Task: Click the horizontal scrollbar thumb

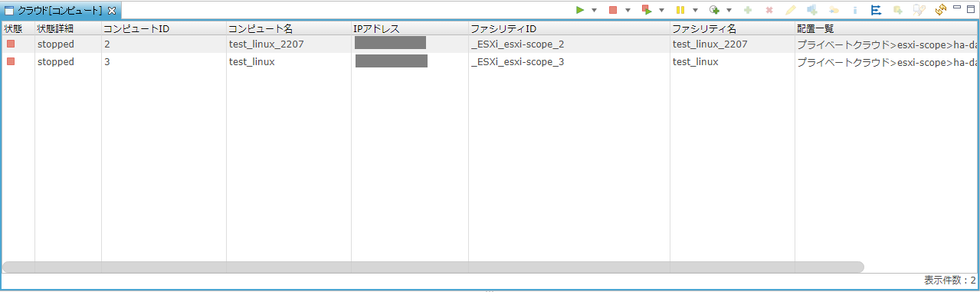Action: 433,267
